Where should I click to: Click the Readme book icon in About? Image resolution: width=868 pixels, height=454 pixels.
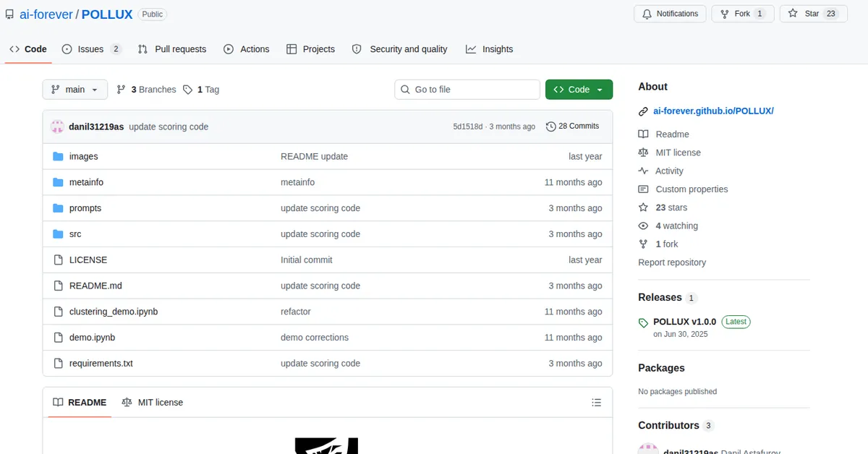coord(643,134)
